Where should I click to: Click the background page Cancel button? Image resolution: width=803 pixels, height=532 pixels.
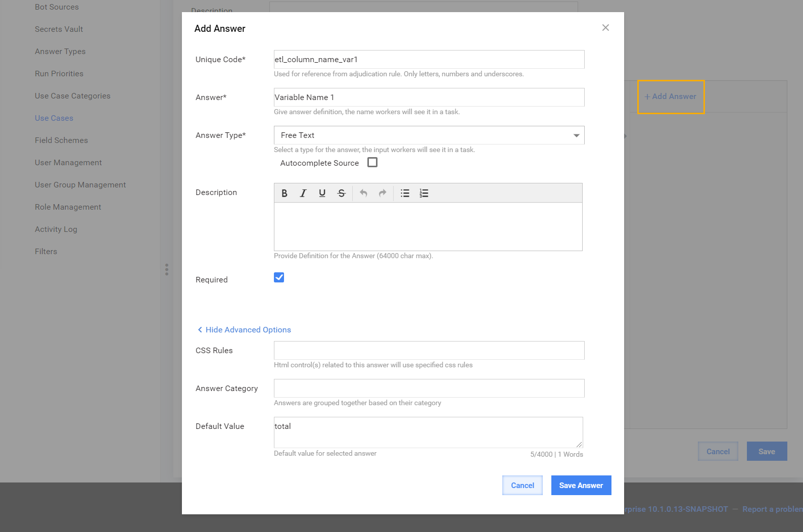pyautogui.click(x=718, y=452)
